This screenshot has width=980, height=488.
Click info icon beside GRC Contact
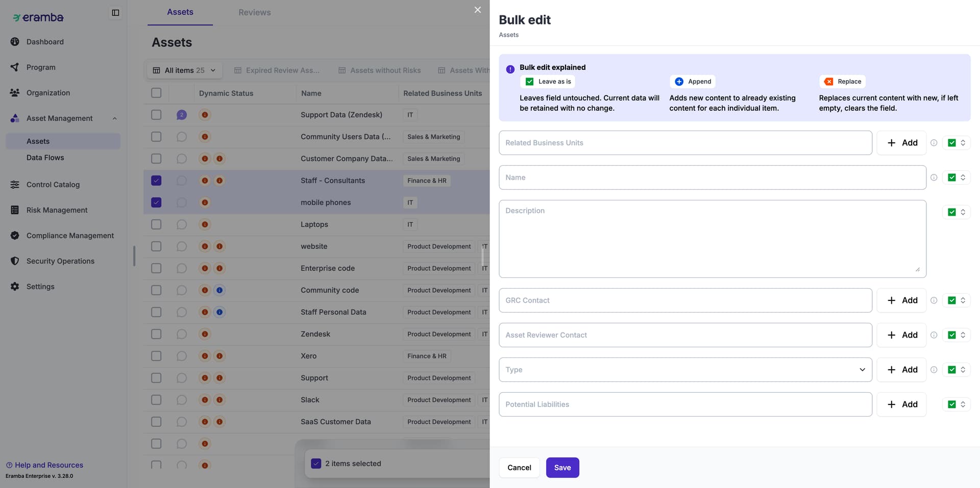tap(934, 300)
